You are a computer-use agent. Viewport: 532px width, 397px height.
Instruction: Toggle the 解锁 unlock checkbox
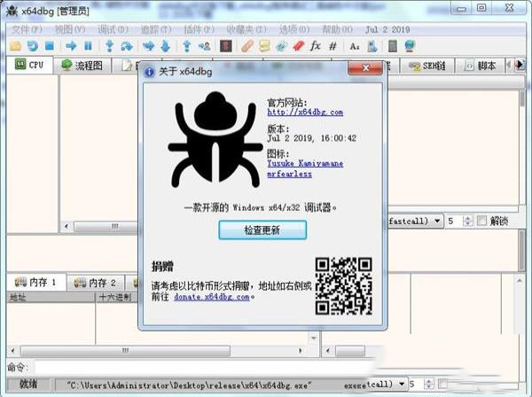click(481, 221)
